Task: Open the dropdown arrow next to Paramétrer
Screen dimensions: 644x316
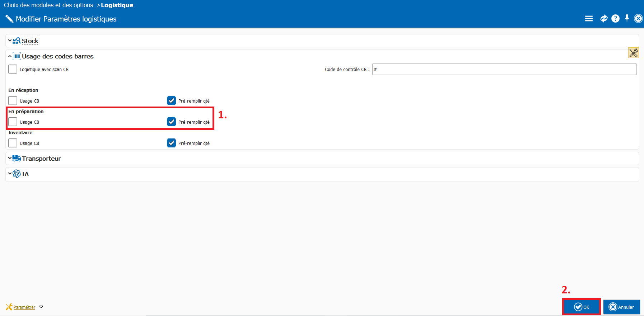Action: pos(41,307)
